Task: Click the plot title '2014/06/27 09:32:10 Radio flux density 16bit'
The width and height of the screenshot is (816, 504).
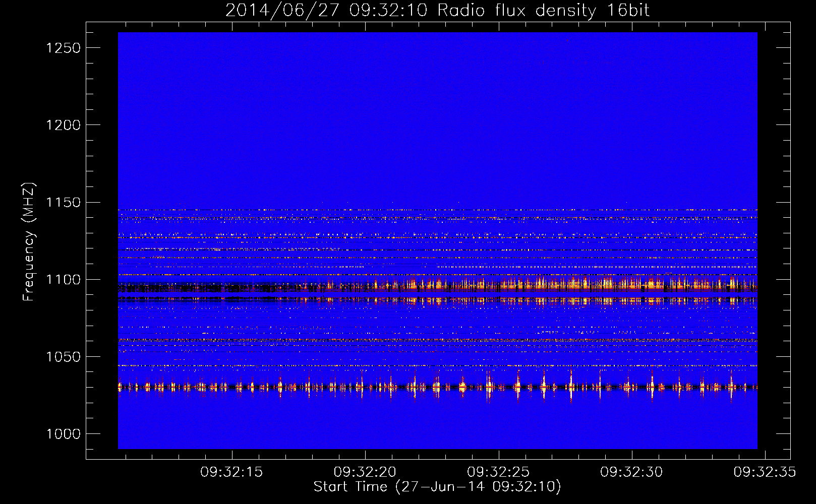Action: click(437, 10)
